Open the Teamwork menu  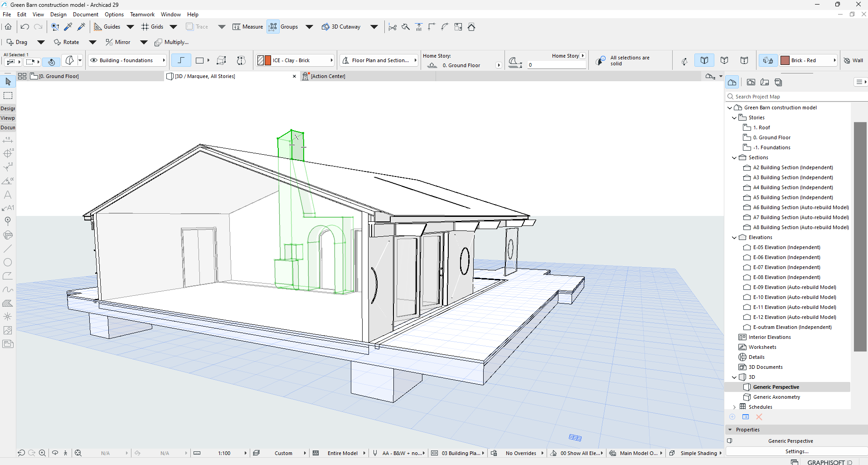click(x=142, y=15)
